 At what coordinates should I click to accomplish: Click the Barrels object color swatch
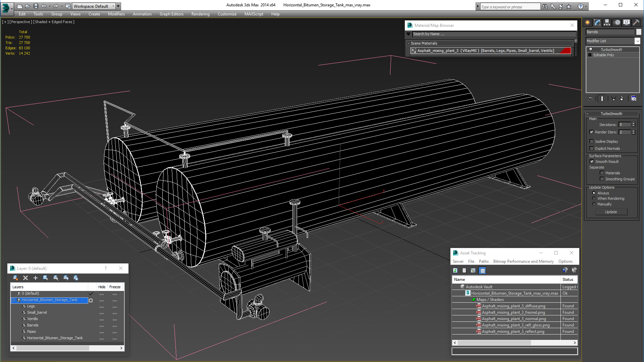pyautogui.click(x=639, y=32)
